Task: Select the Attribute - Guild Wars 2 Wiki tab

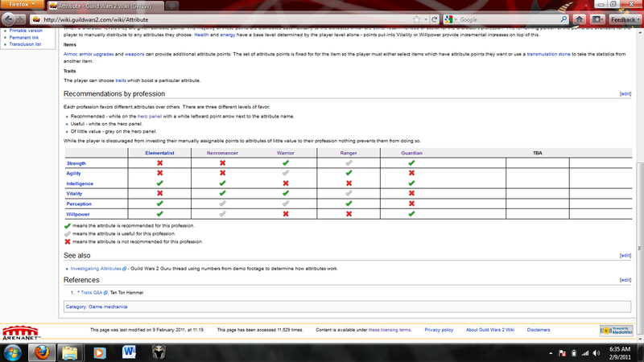Action: point(105,6)
